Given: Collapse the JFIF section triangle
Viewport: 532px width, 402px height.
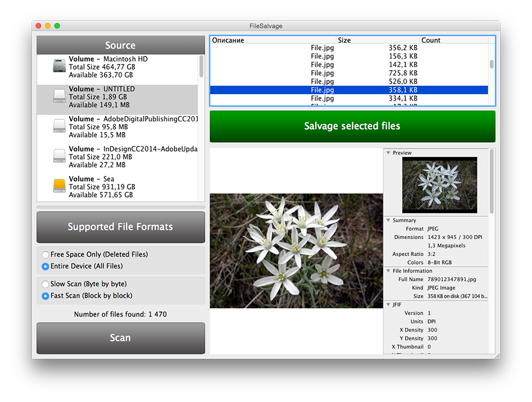Looking at the screenshot, I should coord(388,305).
